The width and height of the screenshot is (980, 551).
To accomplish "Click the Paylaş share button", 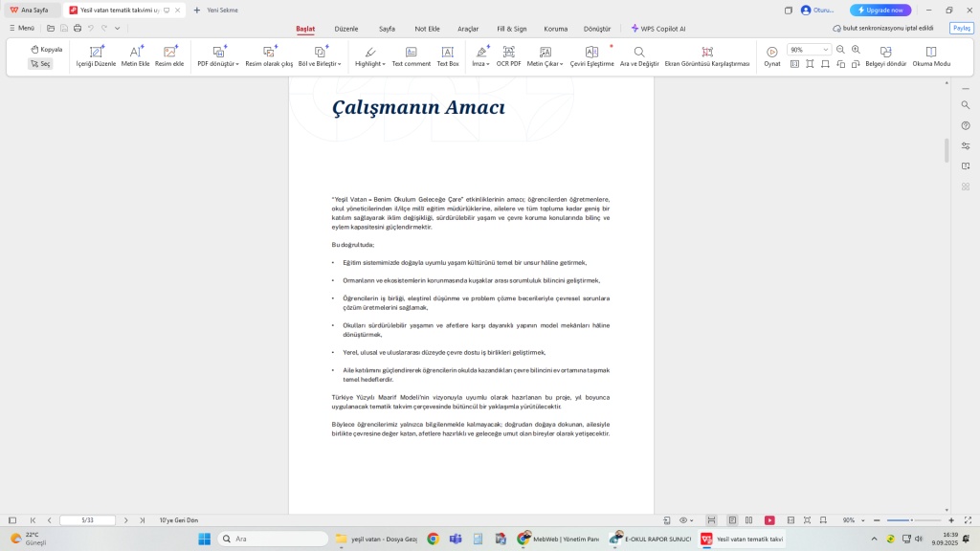I will (961, 29).
